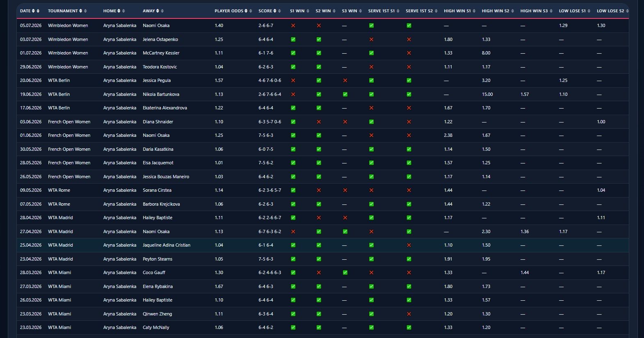Screen dimensions: 644x338
Task: Click S2 WIN red cross in Diana Shnaider row
Action: tap(319, 122)
